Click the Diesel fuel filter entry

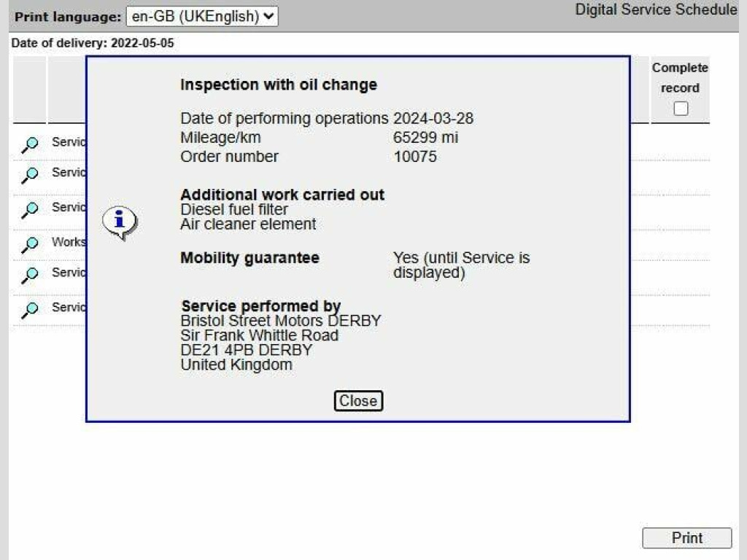pyautogui.click(x=234, y=210)
